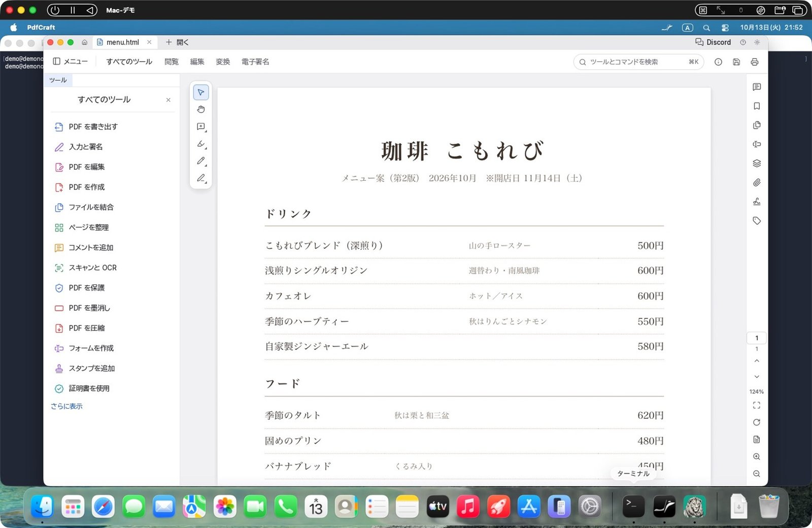Activate the hand pan tool

[x=201, y=110]
